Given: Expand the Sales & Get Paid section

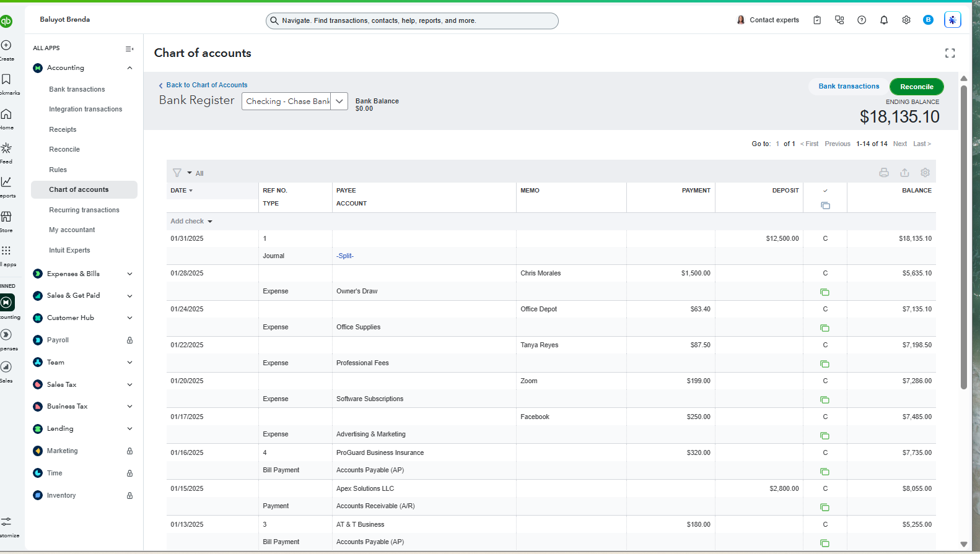Looking at the screenshot, I should (x=129, y=296).
